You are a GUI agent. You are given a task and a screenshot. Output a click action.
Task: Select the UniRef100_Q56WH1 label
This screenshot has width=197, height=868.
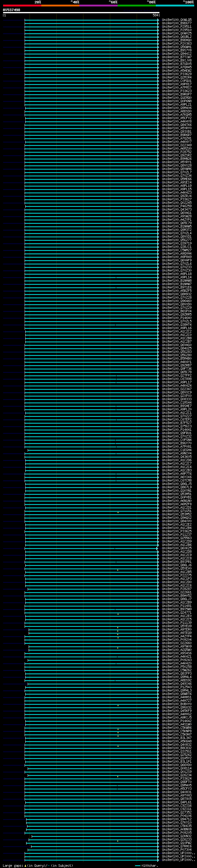pos(177,47)
